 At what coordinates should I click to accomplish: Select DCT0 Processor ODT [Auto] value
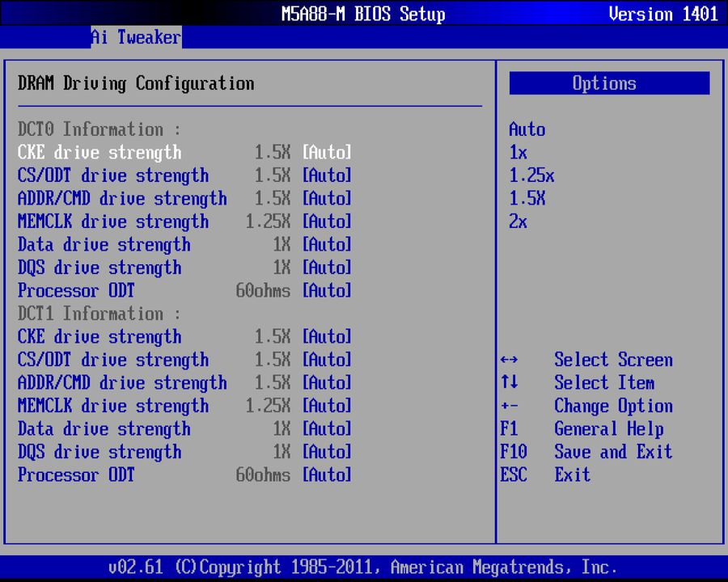click(x=327, y=290)
